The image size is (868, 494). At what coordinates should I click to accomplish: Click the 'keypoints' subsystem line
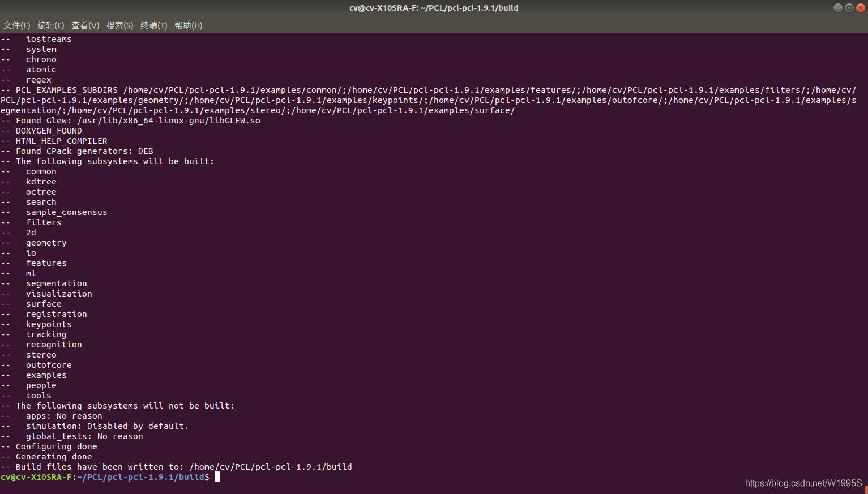coord(36,324)
